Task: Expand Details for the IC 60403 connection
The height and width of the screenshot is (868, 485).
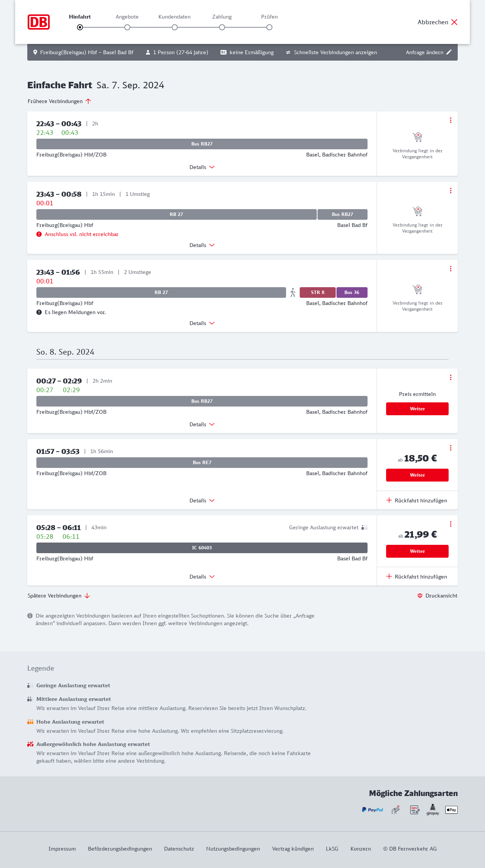Action: point(202,577)
